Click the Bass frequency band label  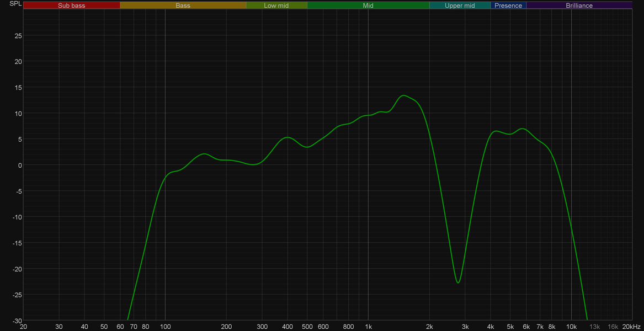click(183, 6)
